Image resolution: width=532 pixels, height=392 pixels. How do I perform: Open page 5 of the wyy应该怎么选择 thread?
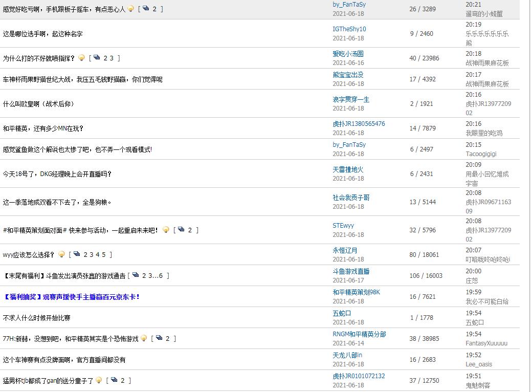[x=104, y=254]
